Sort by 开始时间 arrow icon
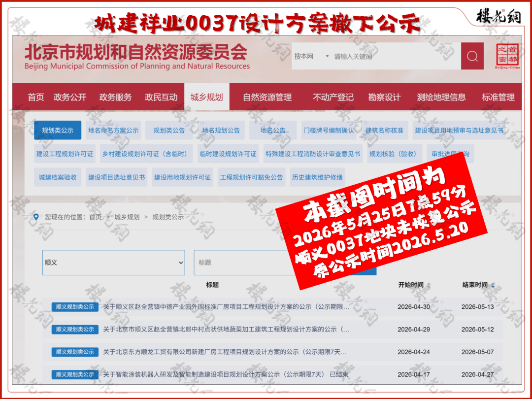The image size is (532, 399). pyautogui.click(x=429, y=285)
